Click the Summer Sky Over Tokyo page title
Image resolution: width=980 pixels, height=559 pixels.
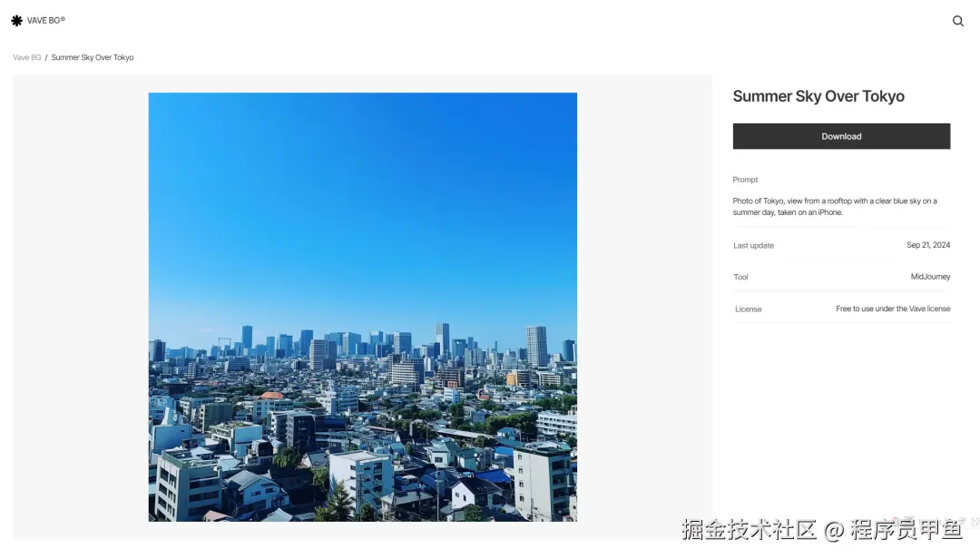818,96
